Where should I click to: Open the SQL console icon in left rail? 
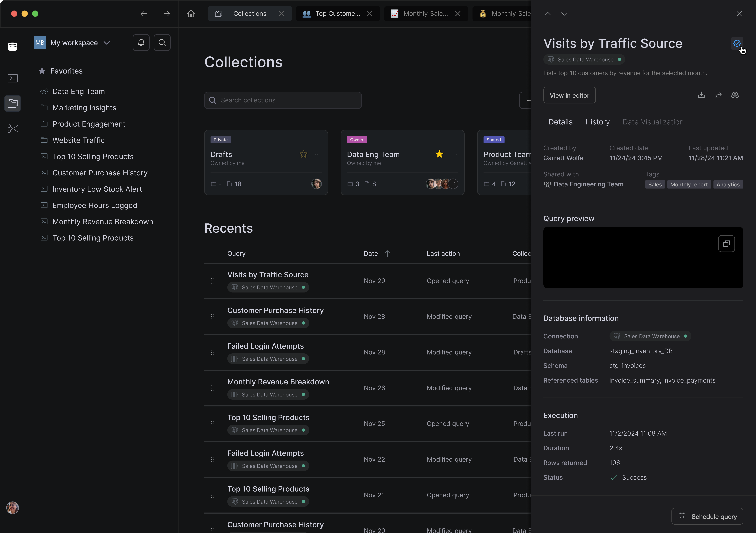12,78
